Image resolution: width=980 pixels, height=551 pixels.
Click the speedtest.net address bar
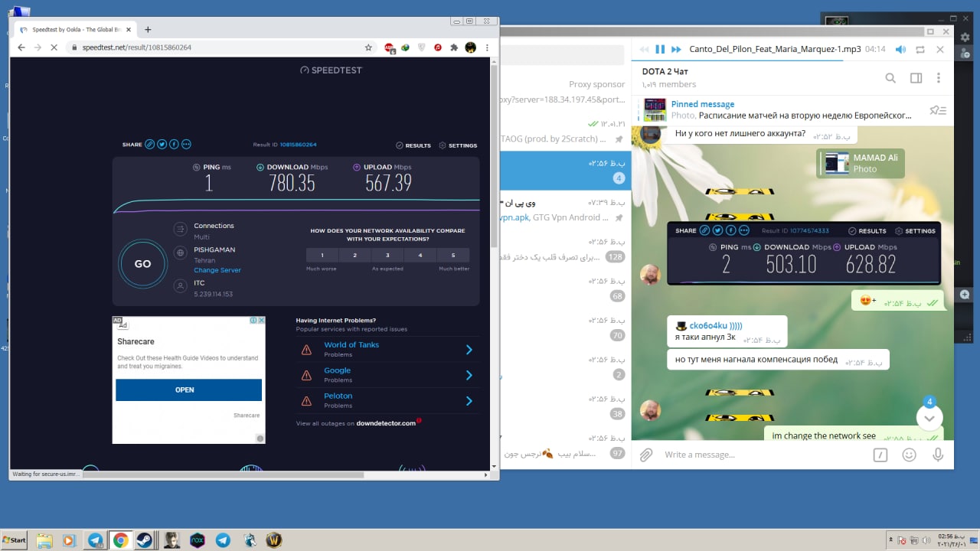214,47
